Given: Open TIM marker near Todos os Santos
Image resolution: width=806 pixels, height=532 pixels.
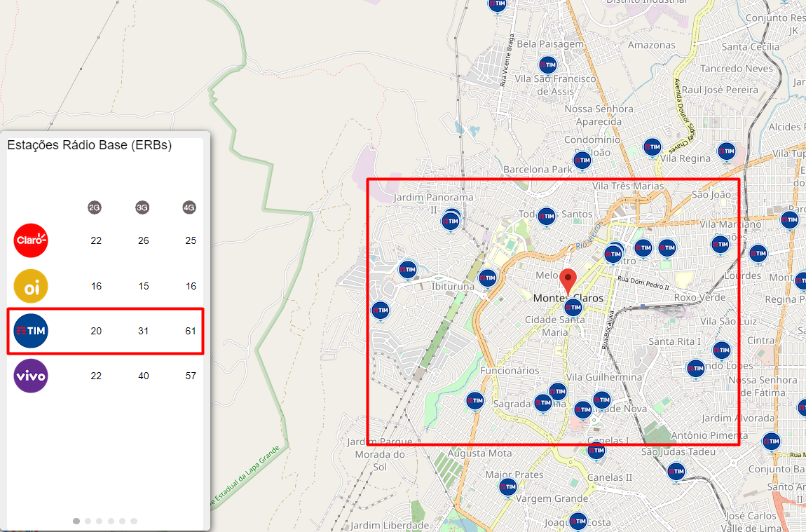Looking at the screenshot, I should 547,217.
